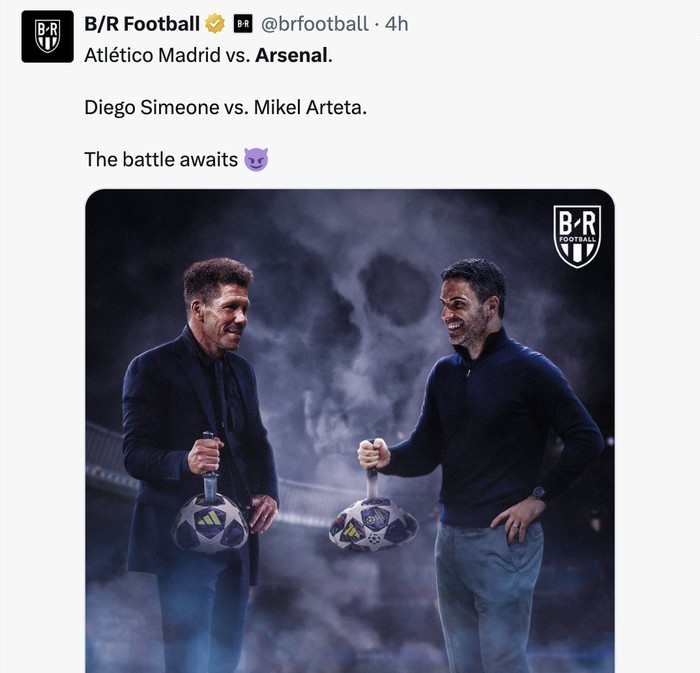Screen dimensions: 700x673
Task: Click the 4h tweet timestamp
Action: (x=396, y=24)
